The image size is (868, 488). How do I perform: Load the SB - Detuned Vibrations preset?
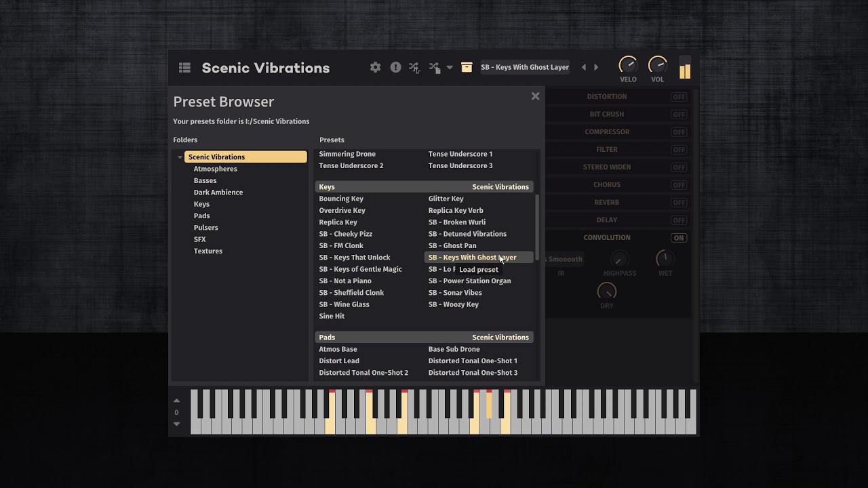[467, 234]
